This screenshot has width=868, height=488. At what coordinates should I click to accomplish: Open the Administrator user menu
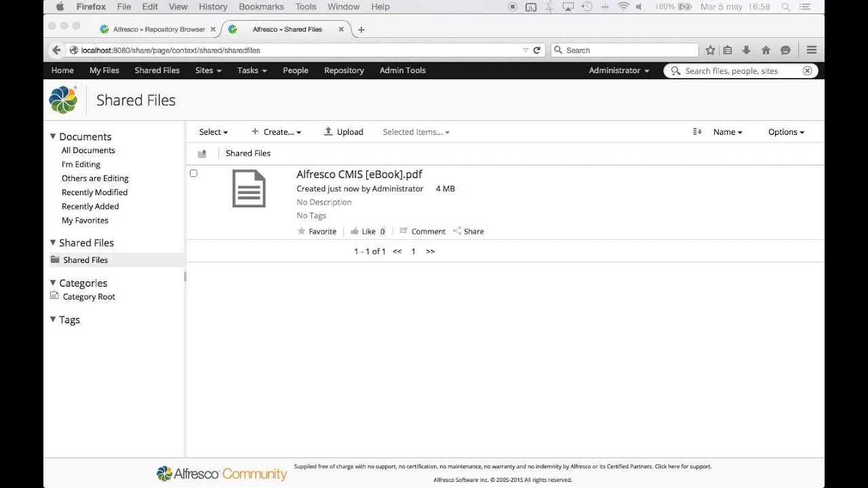pos(619,70)
